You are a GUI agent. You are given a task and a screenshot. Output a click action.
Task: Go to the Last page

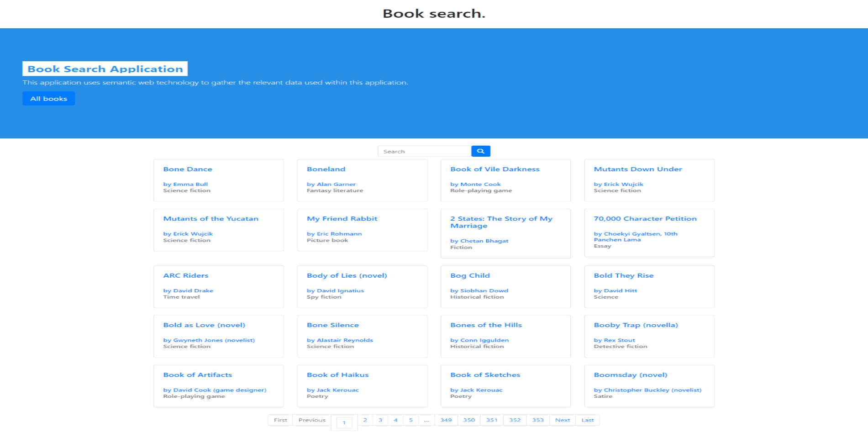click(x=588, y=420)
